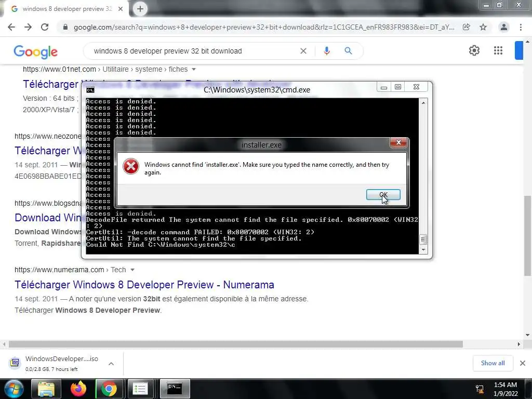
Task: Click cmd.exe scrollbar down arrow
Action: pyautogui.click(x=423, y=250)
